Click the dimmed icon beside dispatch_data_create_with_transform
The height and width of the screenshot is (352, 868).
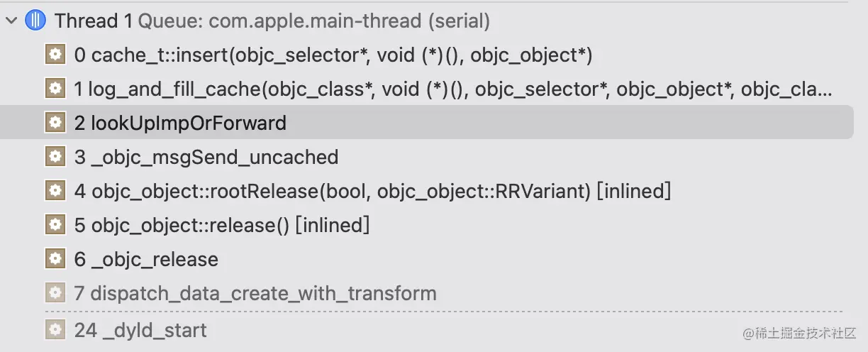55,293
